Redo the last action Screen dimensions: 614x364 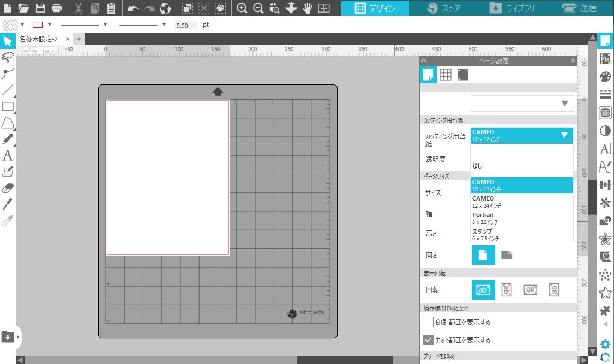click(149, 8)
